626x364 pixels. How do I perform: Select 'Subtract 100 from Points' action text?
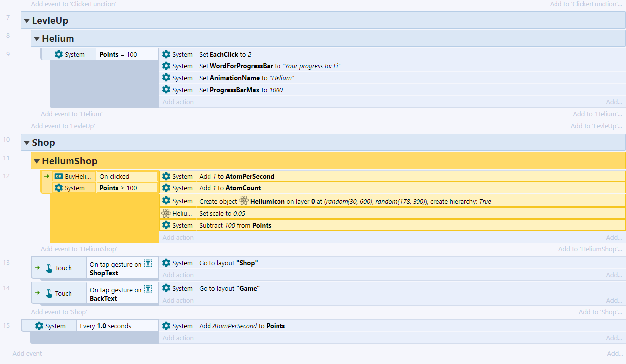235,225
